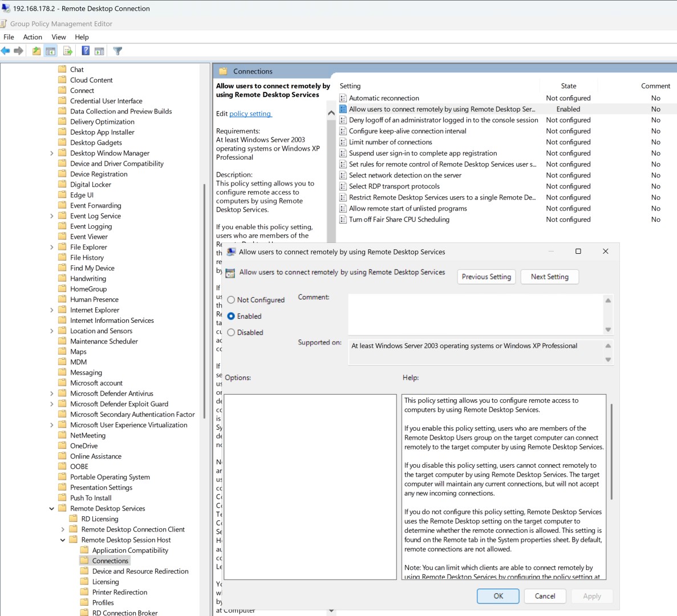Click the Supported on scroll down arrow
This screenshot has height=616, width=677.
608,359
